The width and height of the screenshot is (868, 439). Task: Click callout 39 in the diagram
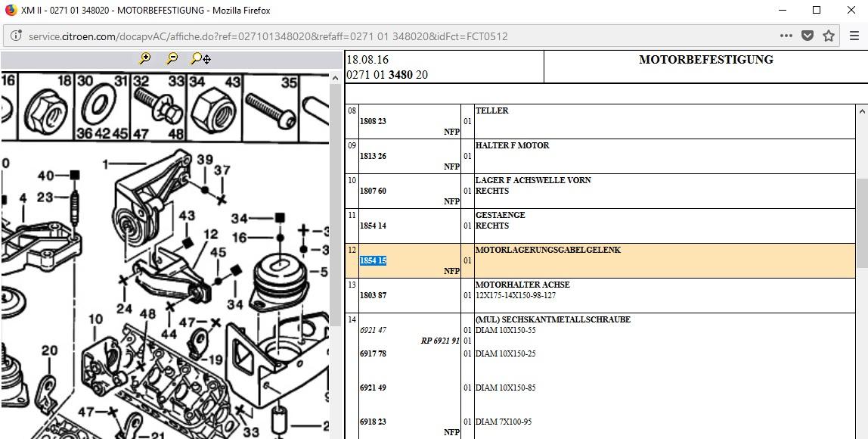click(x=205, y=160)
